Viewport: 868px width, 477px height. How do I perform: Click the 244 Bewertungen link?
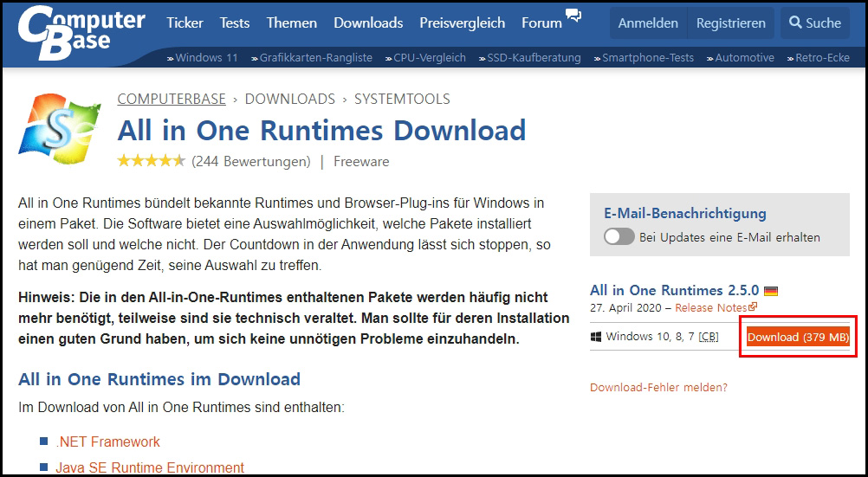pyautogui.click(x=250, y=162)
